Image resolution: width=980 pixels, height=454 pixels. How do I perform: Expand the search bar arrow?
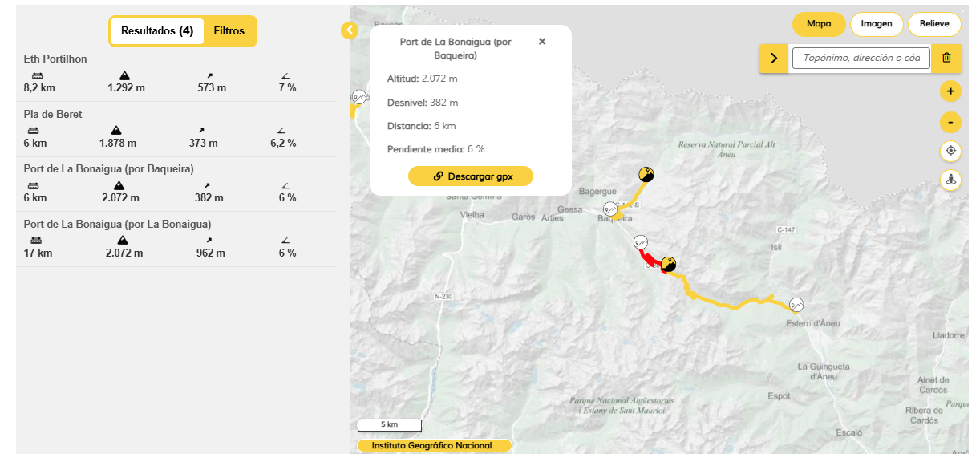[x=774, y=58]
